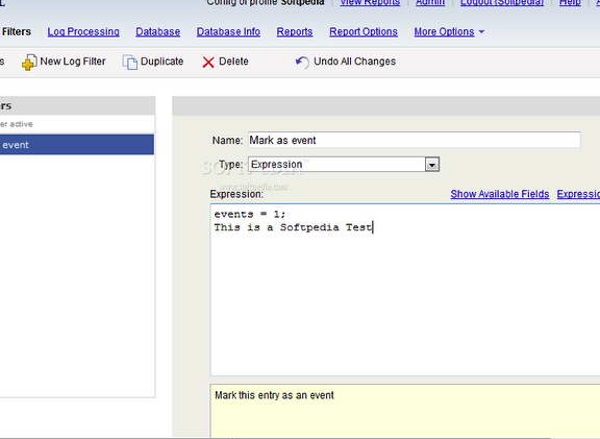600x439 pixels.
Task: Go to the Database menu item
Action: 158,32
